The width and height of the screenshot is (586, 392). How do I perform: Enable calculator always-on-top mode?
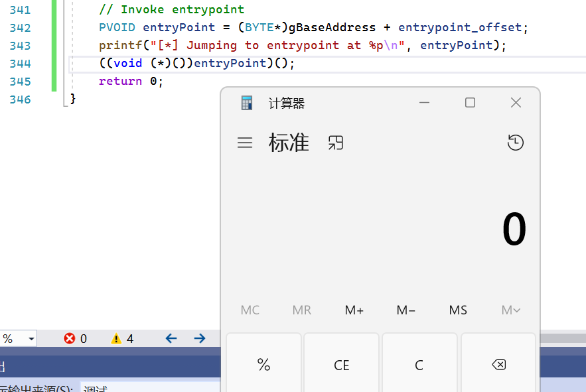(x=335, y=142)
